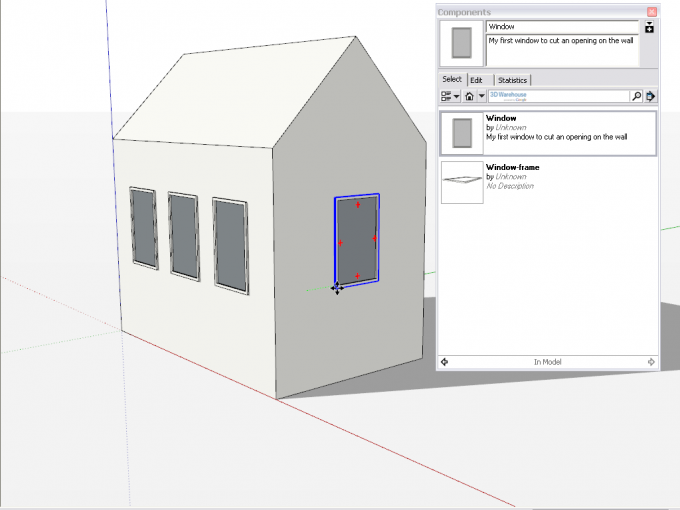Click the In Model home icon
680x510 pixels.
point(469,97)
